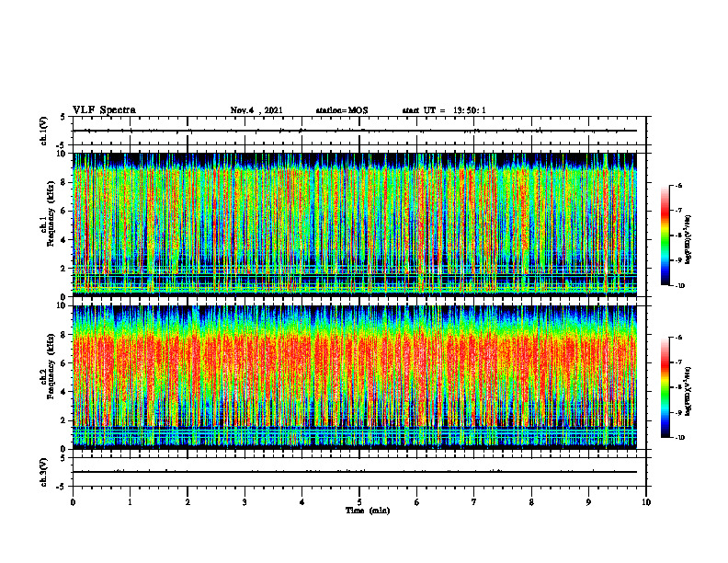
Task: Click time axis tick label "6"
Action: click(417, 502)
